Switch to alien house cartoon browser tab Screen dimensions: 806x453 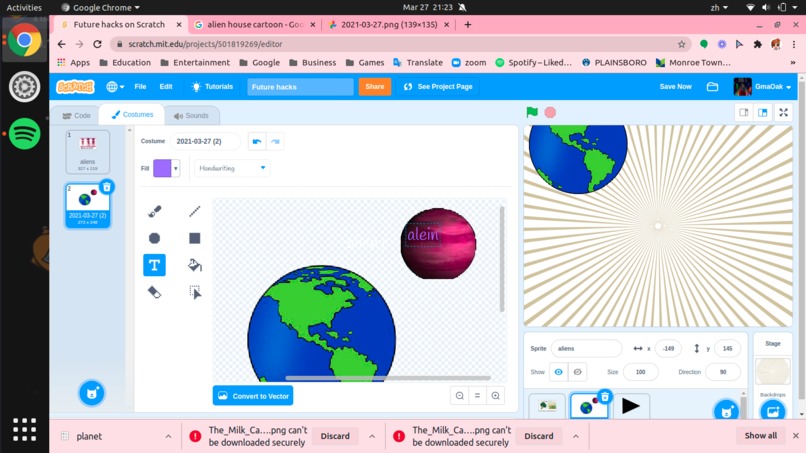[x=255, y=25]
